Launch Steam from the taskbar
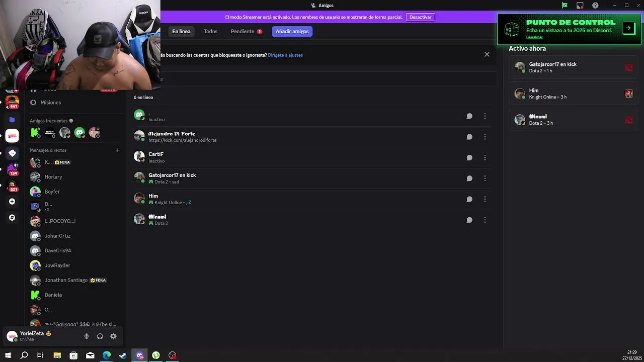Viewport: 644px width, 362px height. pyautogui.click(x=123, y=355)
